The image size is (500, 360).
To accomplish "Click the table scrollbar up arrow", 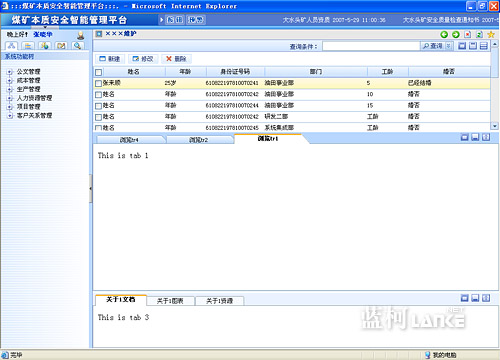I will [x=495, y=44].
